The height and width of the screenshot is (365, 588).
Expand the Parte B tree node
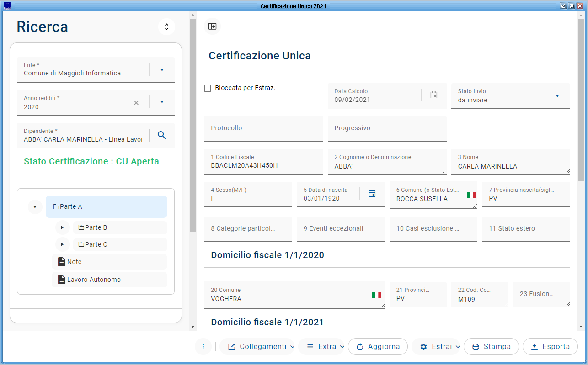(63, 227)
